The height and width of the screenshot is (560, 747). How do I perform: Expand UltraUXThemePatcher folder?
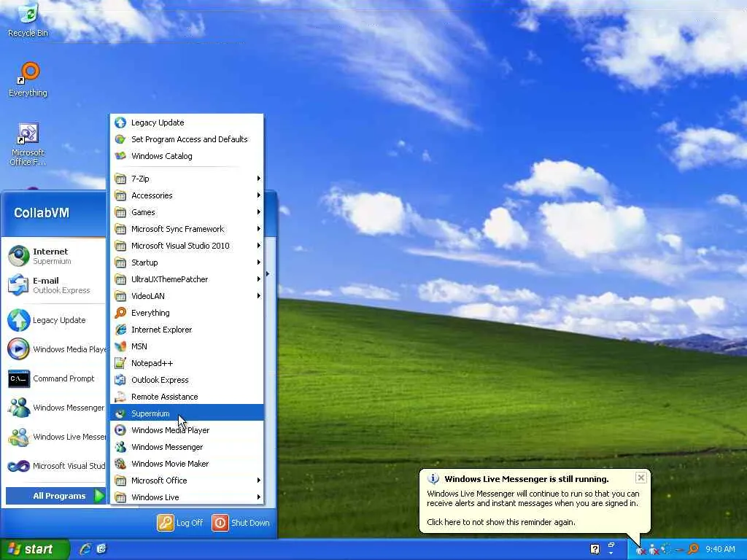186,279
